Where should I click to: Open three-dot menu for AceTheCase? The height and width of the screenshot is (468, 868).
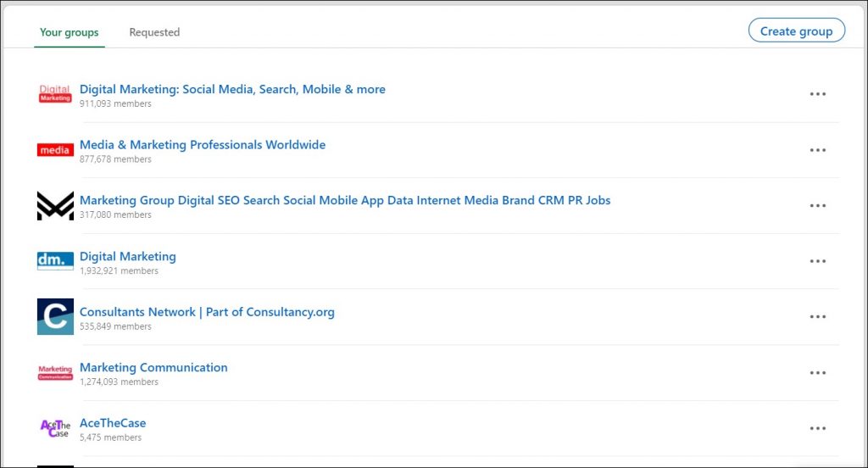[817, 428]
